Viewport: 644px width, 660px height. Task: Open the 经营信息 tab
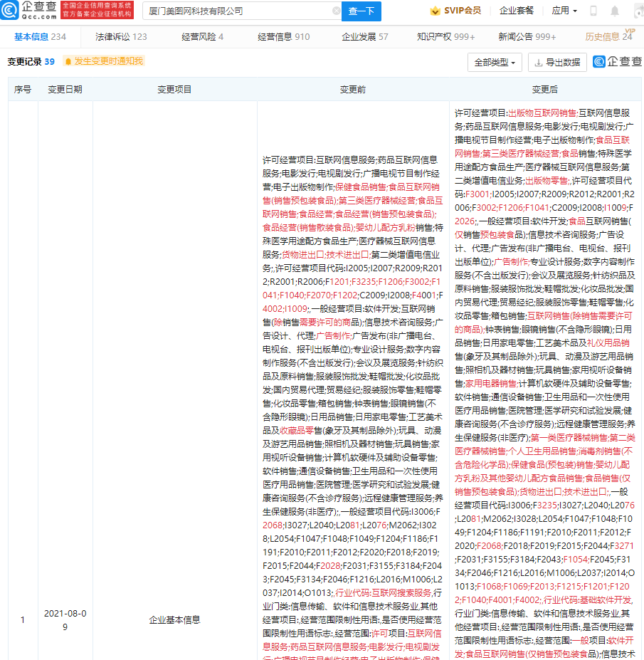click(283, 37)
